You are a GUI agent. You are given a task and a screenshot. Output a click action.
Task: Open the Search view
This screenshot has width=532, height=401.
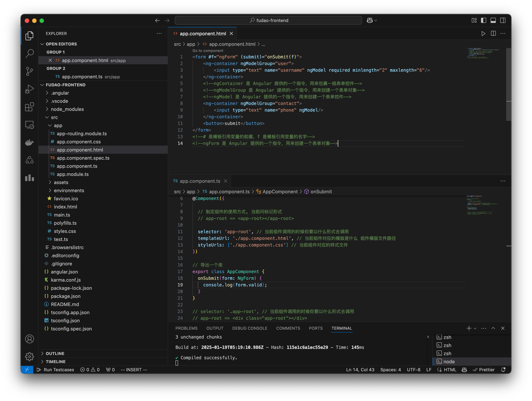(x=29, y=53)
